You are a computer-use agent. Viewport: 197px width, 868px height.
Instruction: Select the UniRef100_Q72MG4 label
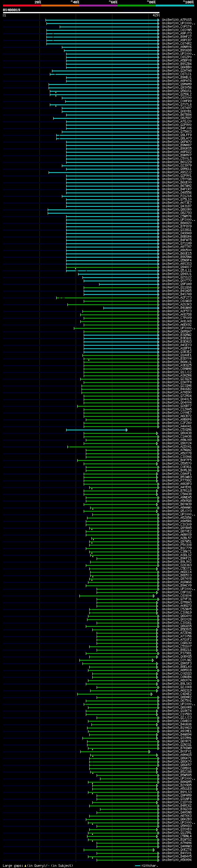(x=177, y=396)
